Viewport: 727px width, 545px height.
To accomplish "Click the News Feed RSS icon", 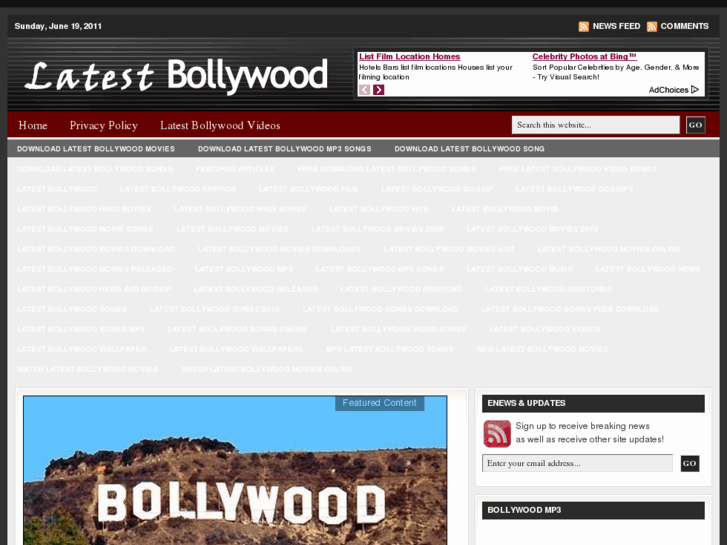I will coord(583,26).
